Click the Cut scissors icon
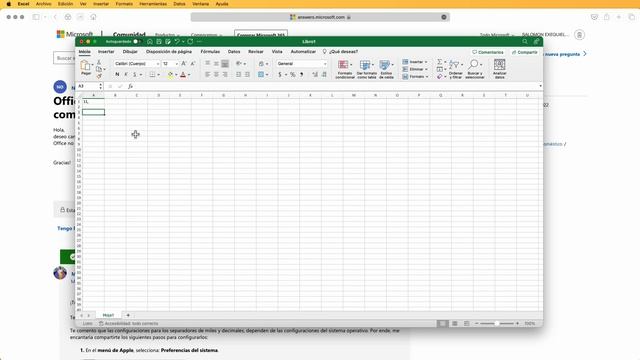 99,62
